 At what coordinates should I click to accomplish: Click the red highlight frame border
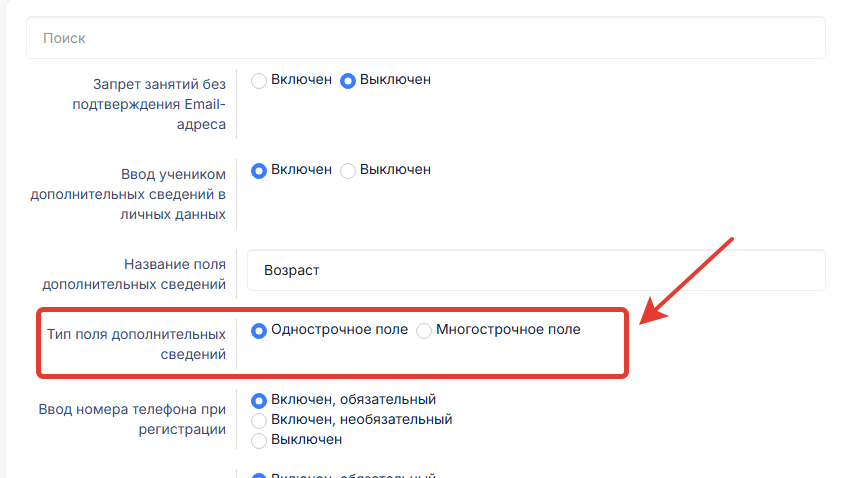click(x=627, y=343)
